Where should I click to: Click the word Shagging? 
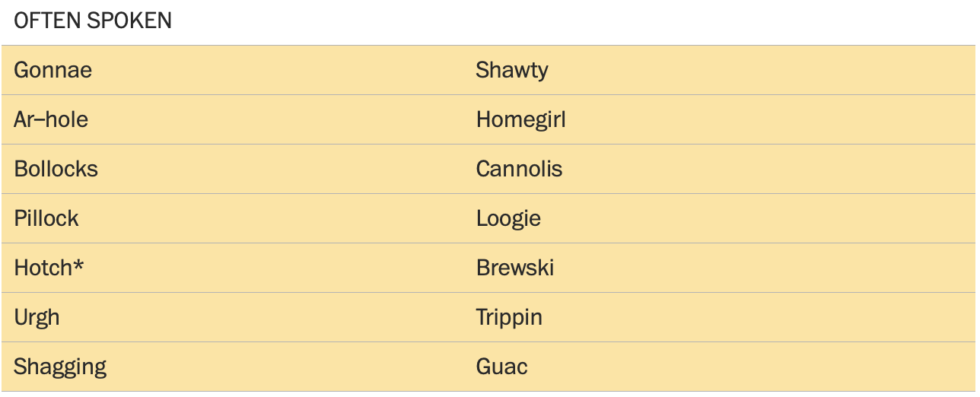tap(60, 367)
